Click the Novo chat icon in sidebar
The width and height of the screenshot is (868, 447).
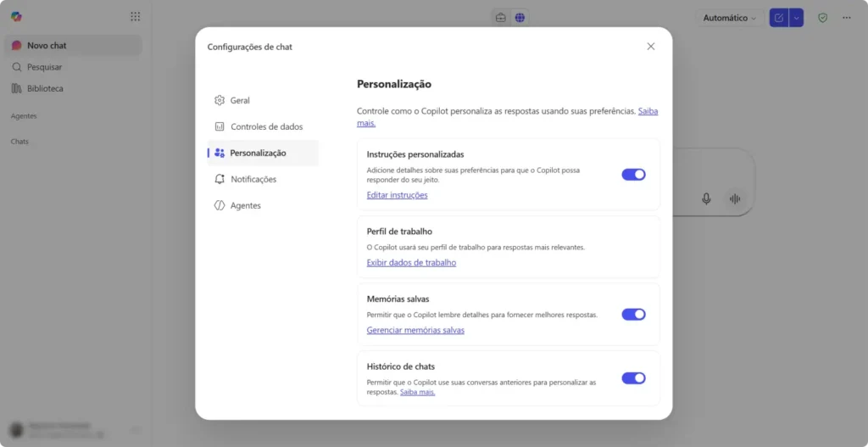coord(17,46)
